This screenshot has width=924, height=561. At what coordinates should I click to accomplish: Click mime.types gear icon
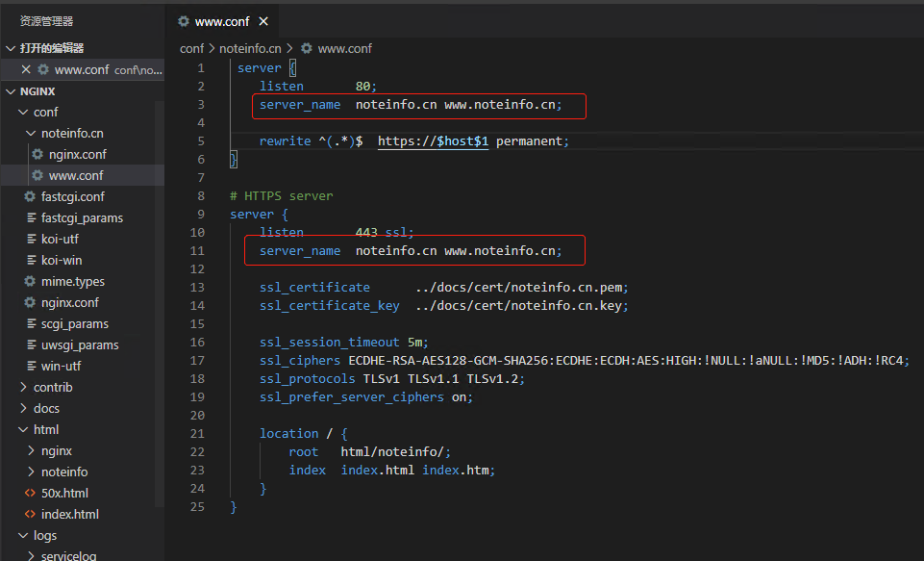coord(30,281)
